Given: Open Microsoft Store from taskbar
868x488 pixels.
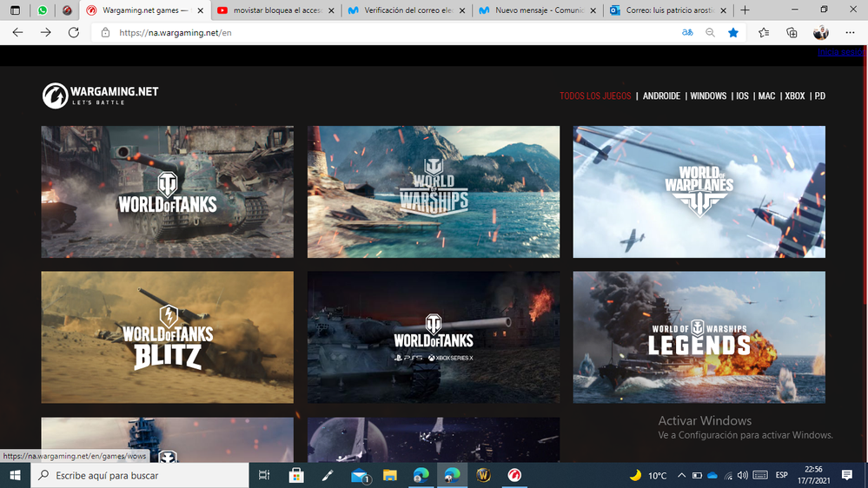Looking at the screenshot, I should [296, 475].
